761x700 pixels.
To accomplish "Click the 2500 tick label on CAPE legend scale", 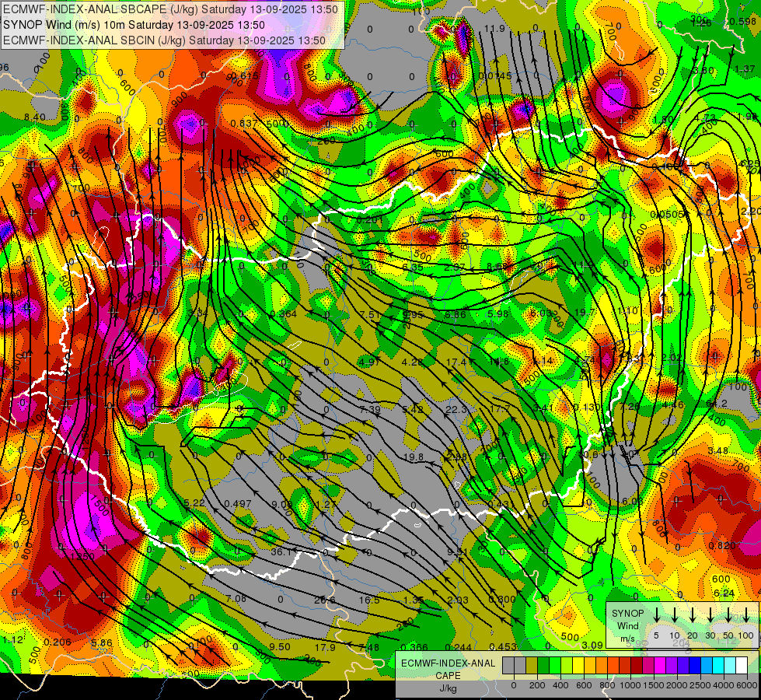I will tap(700, 685).
